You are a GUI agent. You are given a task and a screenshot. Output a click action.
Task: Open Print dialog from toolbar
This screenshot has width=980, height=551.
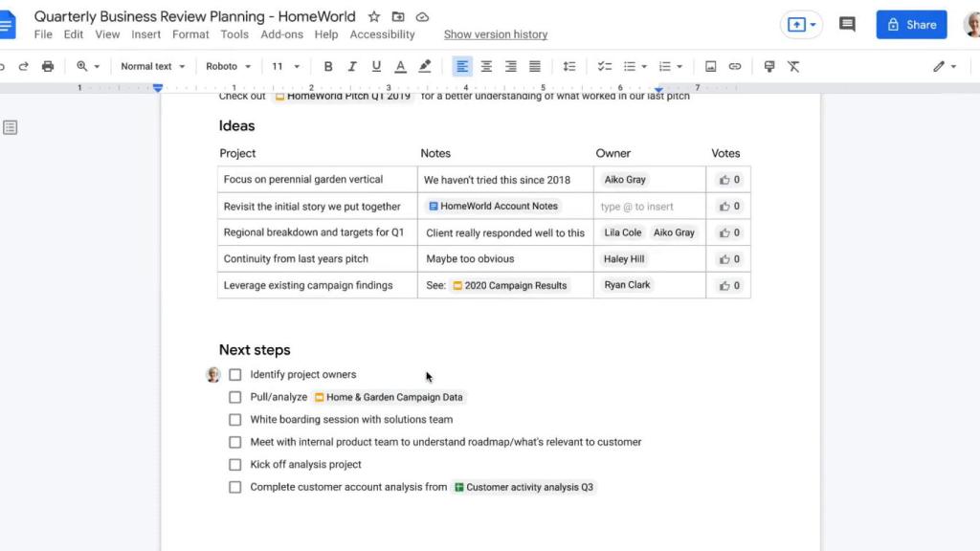[x=46, y=66]
